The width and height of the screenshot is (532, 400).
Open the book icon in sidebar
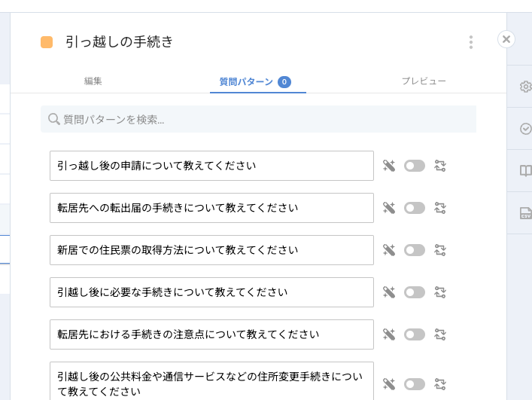(x=525, y=171)
